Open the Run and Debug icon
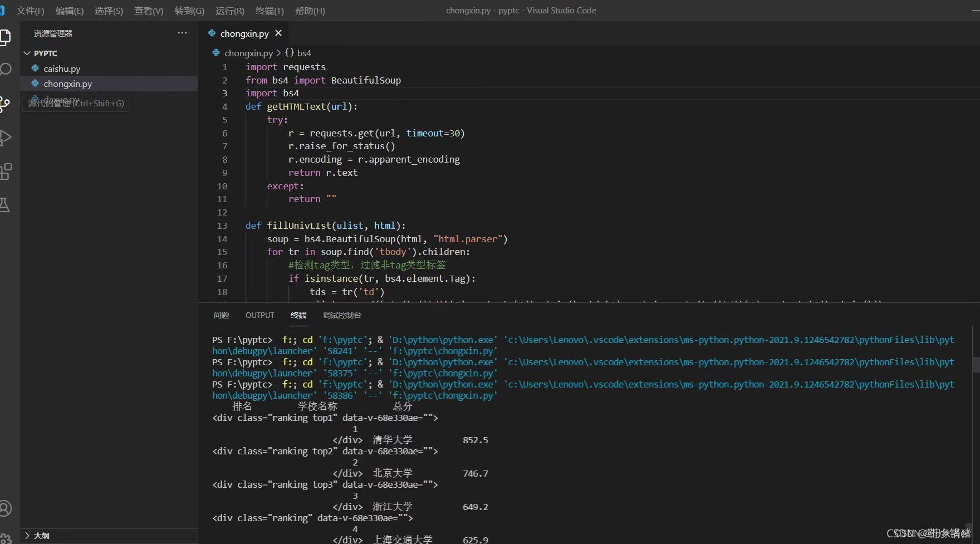 pos(6,138)
